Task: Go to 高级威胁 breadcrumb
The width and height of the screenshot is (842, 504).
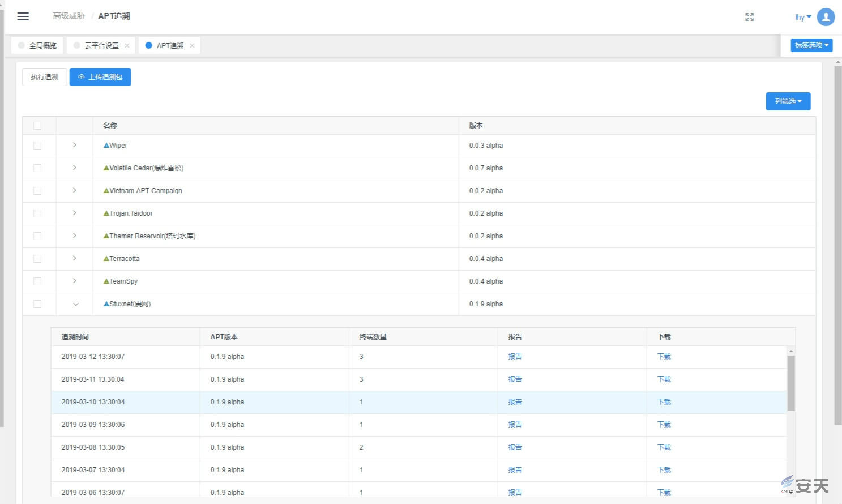Action: pos(69,16)
